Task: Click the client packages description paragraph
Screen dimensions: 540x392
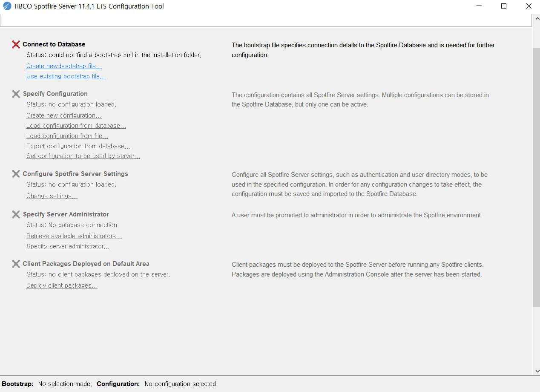Action: [x=357, y=270]
